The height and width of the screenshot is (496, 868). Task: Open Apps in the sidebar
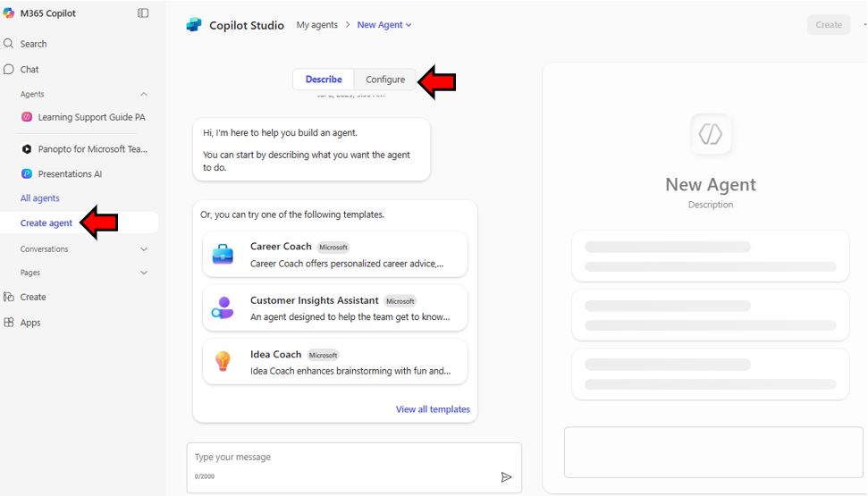click(30, 323)
